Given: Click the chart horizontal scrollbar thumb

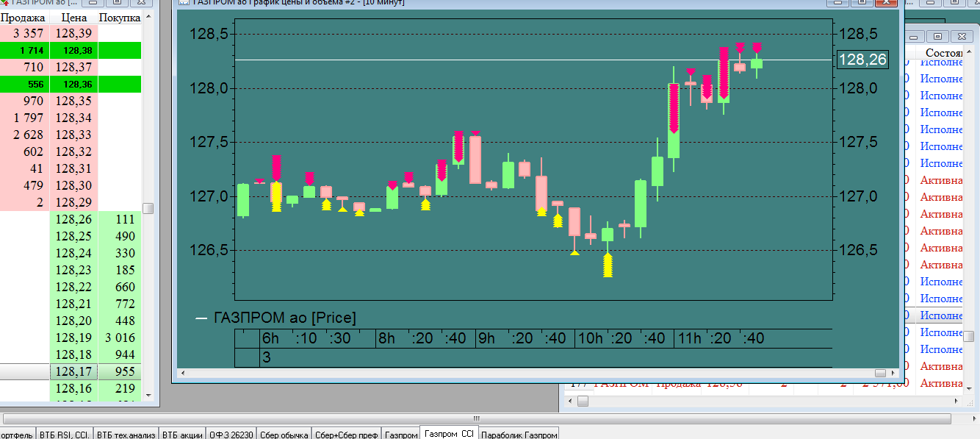Looking at the screenshot, I should [x=881, y=373].
